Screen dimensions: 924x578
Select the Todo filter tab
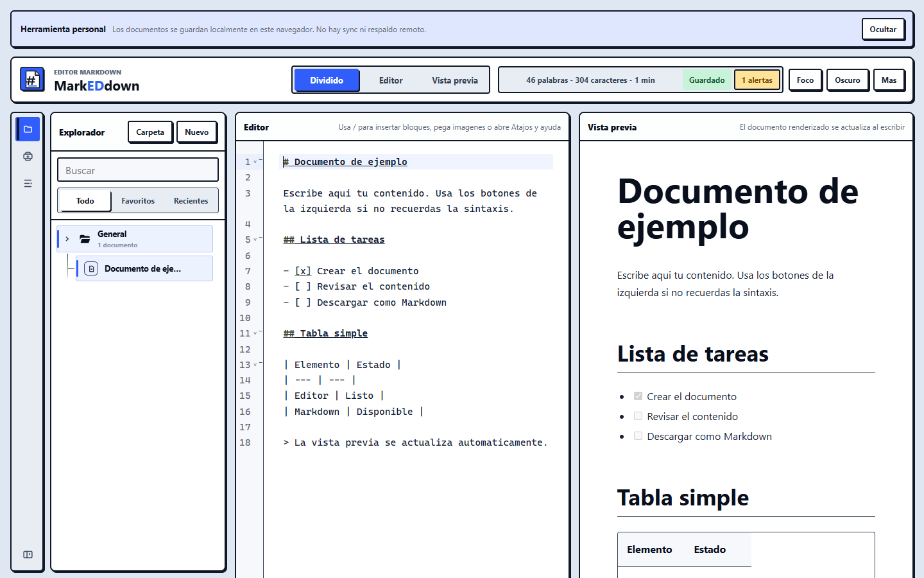[85, 201]
